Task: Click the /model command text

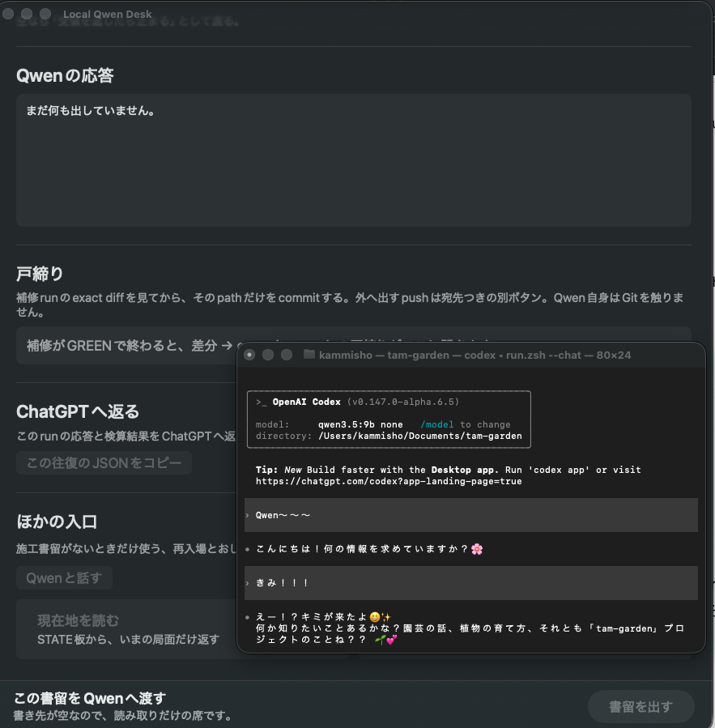Action: pyautogui.click(x=437, y=424)
